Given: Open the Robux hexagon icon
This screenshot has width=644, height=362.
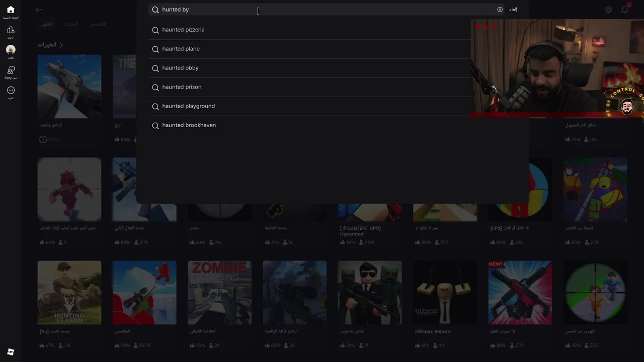Looking at the screenshot, I should tap(608, 10).
